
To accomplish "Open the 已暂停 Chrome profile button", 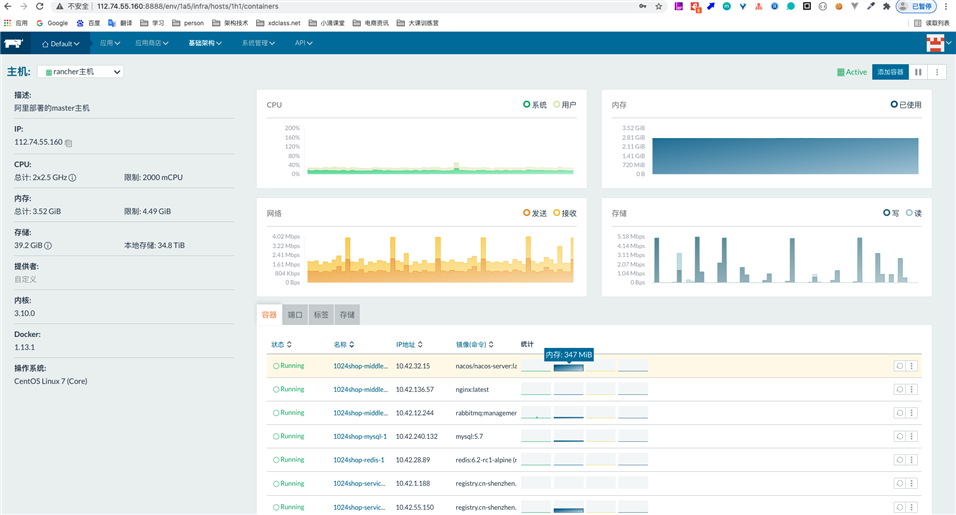I will 916,6.
